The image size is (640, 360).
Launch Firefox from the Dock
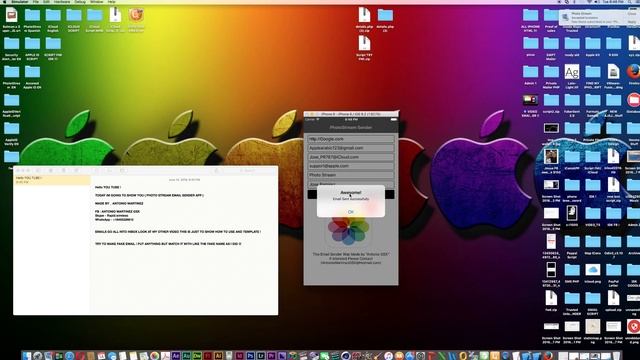548,356
